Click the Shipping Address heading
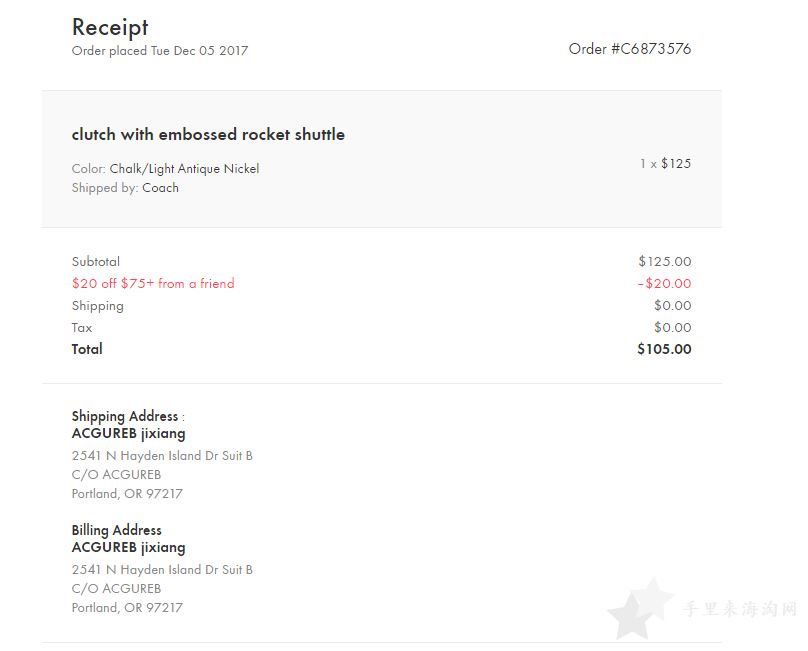 [125, 416]
